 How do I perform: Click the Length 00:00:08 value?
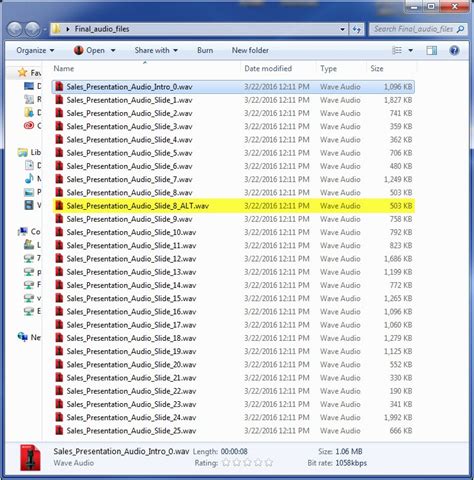(x=234, y=451)
